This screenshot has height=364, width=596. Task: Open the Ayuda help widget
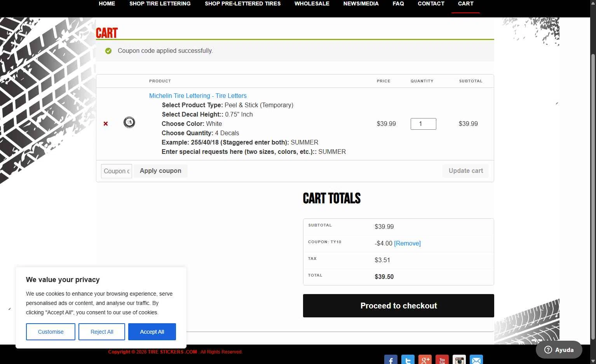(x=559, y=350)
